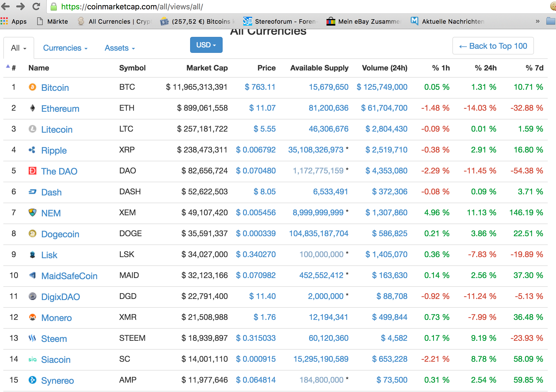Screen dimensions: 556x392
Task: Click Siacoin volume $ 653,228
Action: click(390, 359)
